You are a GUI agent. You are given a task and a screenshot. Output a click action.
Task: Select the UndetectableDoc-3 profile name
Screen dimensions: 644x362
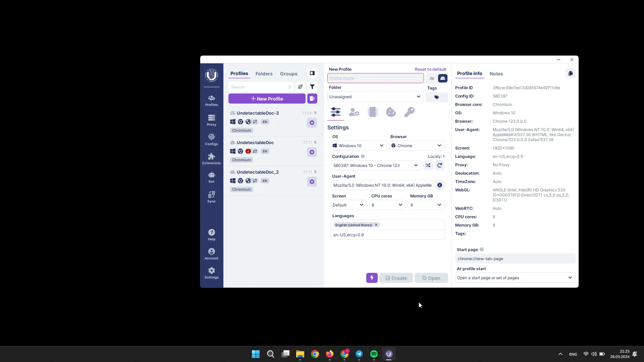258,113
